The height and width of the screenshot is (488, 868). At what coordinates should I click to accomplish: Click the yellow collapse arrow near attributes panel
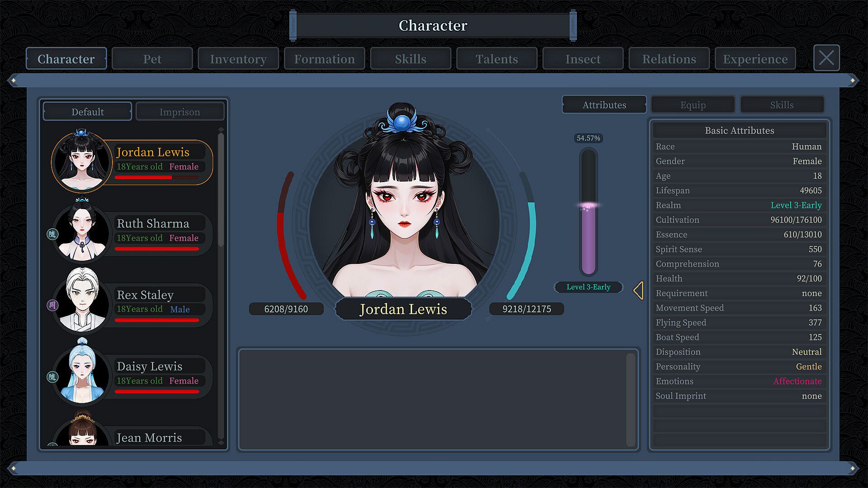638,291
